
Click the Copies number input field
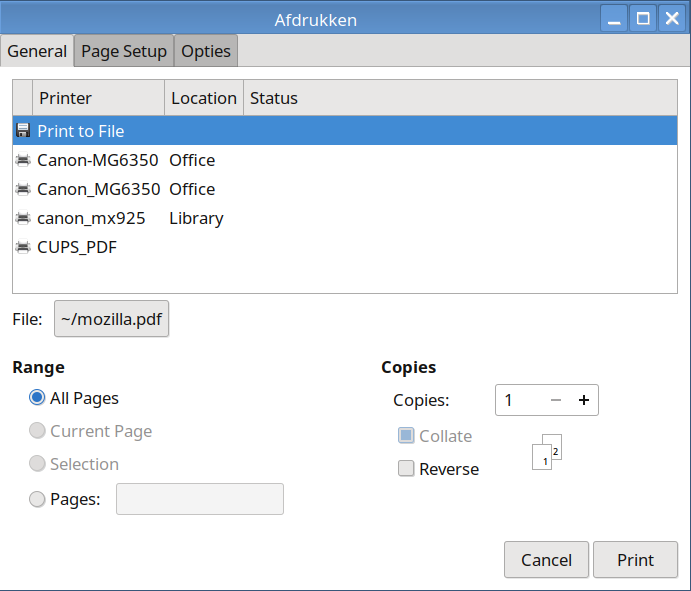tap(520, 401)
